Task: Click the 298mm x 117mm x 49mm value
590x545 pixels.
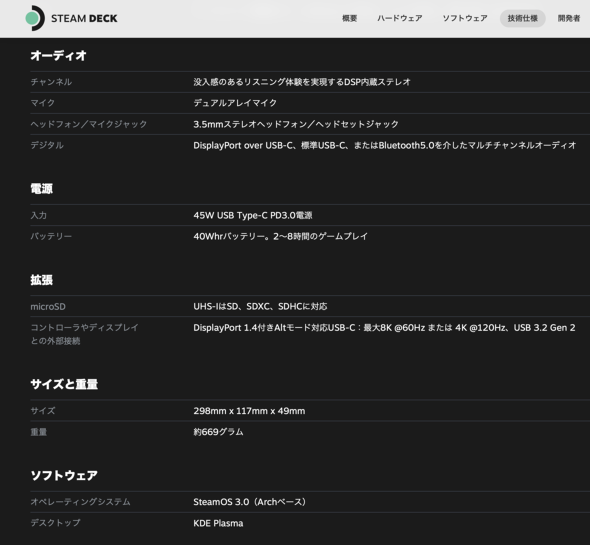Action: [249, 411]
